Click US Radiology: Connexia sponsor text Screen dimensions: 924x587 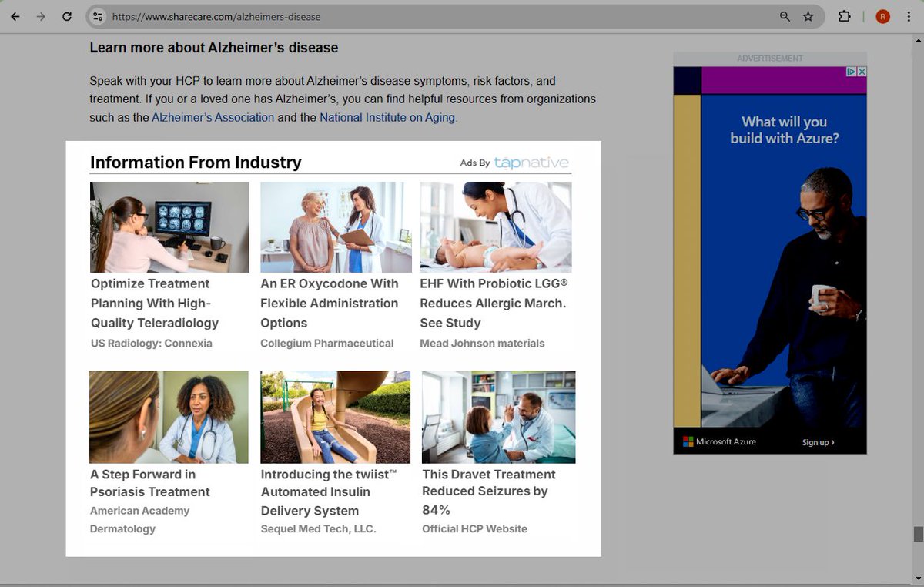(152, 344)
